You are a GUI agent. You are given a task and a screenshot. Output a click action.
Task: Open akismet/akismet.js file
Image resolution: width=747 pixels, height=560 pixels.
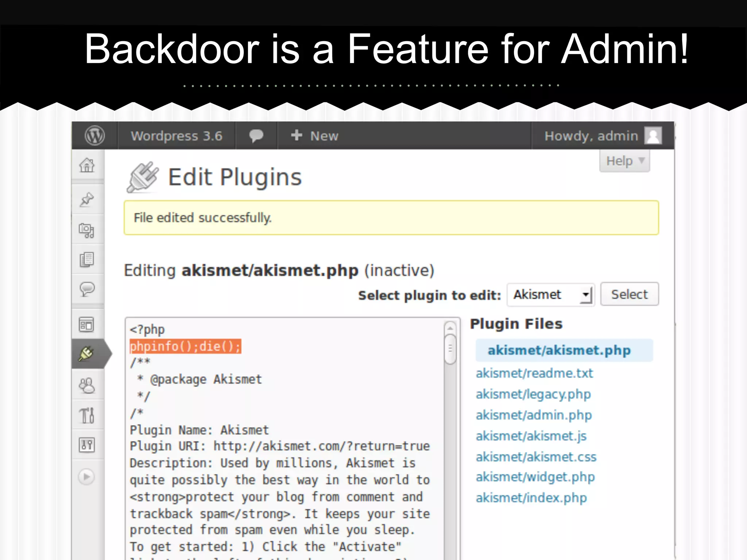coord(531,436)
